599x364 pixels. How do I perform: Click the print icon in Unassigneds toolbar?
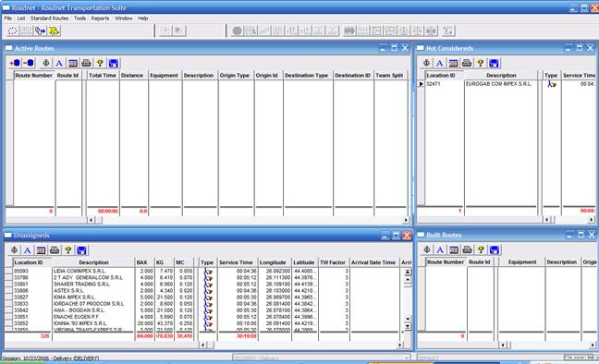click(x=55, y=250)
